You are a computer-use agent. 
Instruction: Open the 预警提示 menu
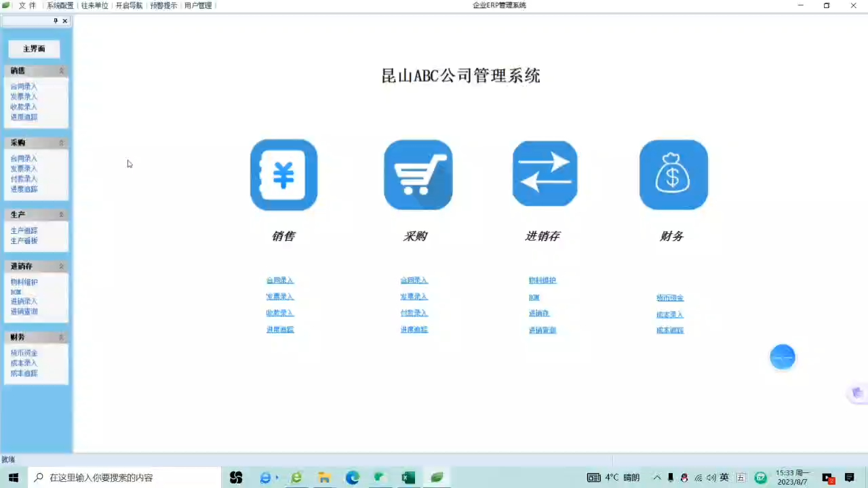click(x=164, y=5)
